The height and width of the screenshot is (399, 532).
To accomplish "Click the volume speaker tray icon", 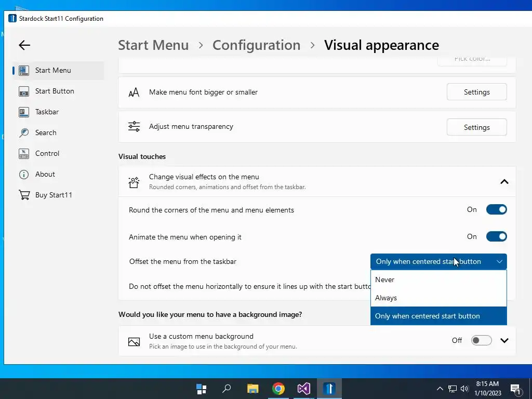I will pos(464,389).
